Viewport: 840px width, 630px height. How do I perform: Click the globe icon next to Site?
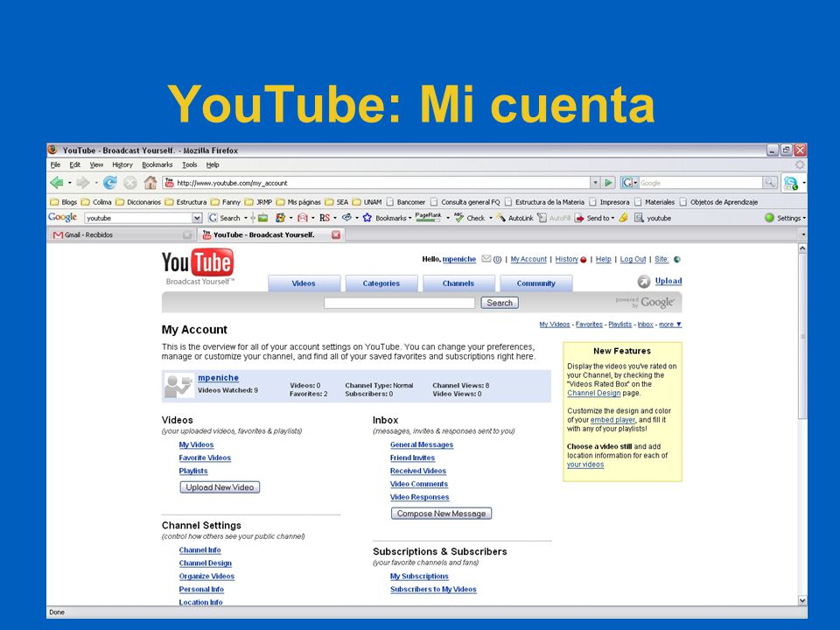pyautogui.click(x=677, y=259)
